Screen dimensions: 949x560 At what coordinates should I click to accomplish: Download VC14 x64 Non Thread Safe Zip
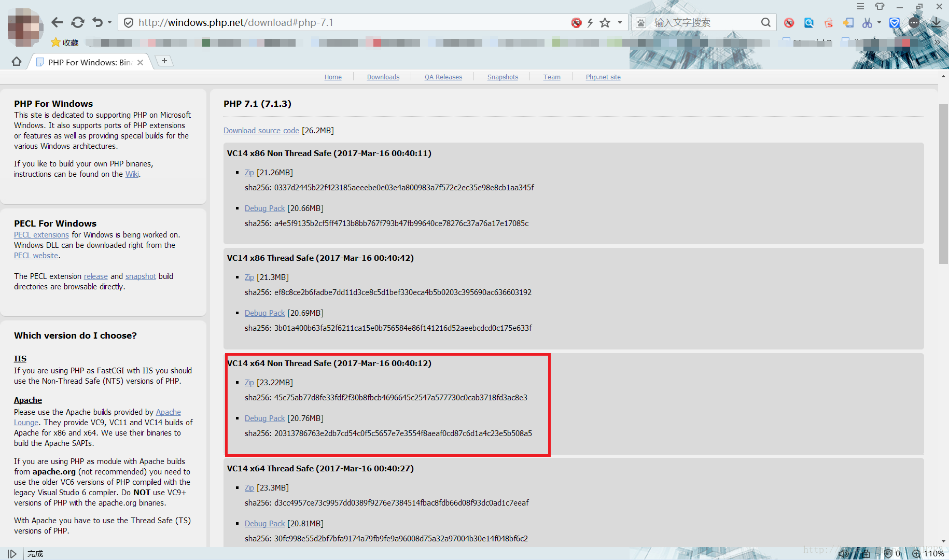tap(249, 383)
